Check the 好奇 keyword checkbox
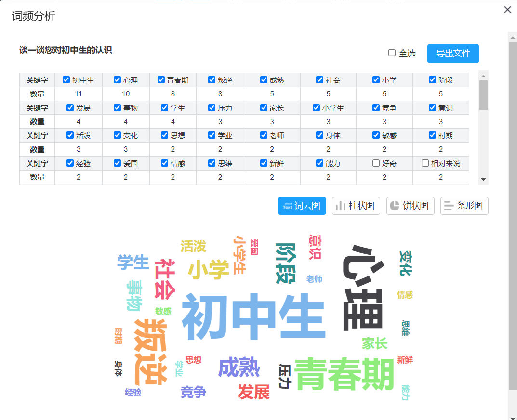The height and width of the screenshot is (420, 517). (376, 163)
